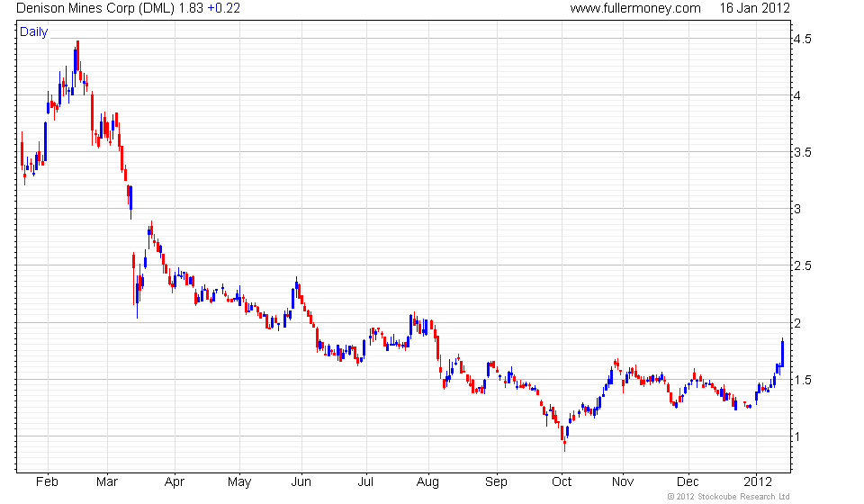
Task: Click the 4.5 price axis label
Action: pos(802,39)
